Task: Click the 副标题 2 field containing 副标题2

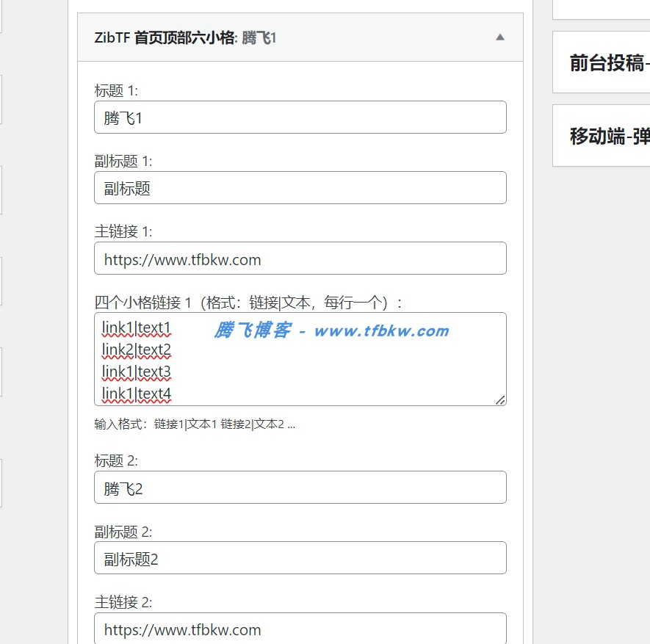Action: click(x=300, y=558)
